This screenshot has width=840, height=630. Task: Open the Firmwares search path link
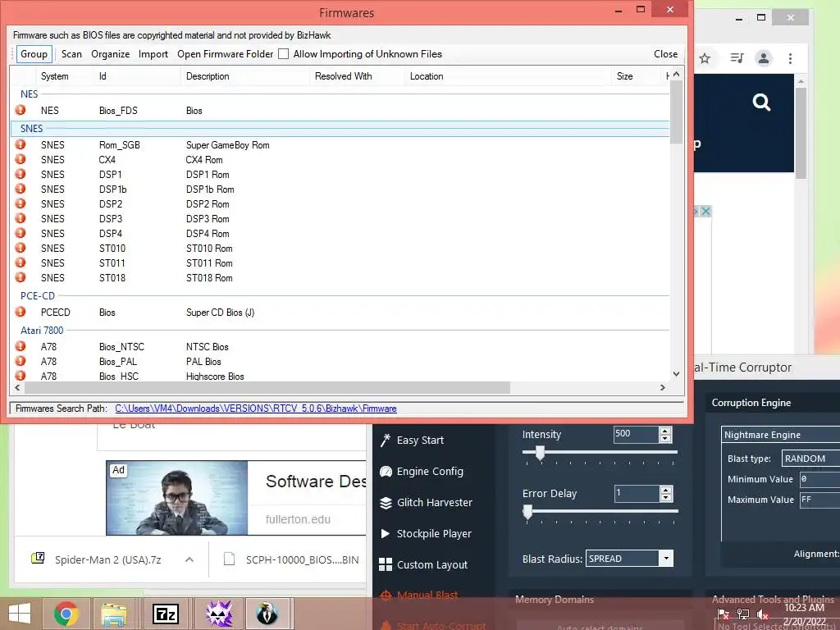pos(256,409)
